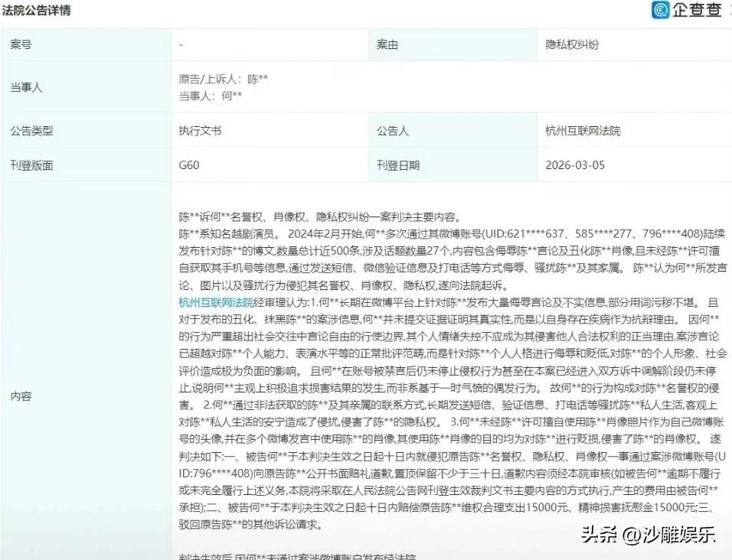Select the 案号 label cell
Screen dimensions: 732x560
pos(86,45)
